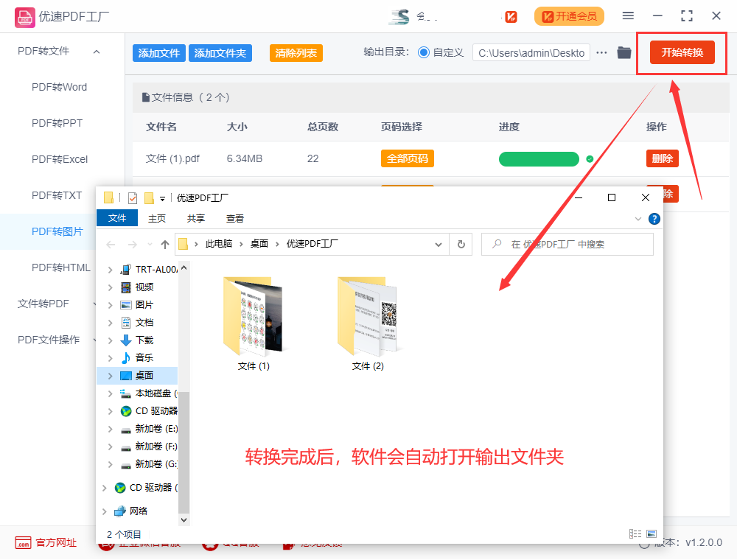The height and width of the screenshot is (560, 737).
Task: Open the PDF转Excel conversion tab
Action: point(60,159)
